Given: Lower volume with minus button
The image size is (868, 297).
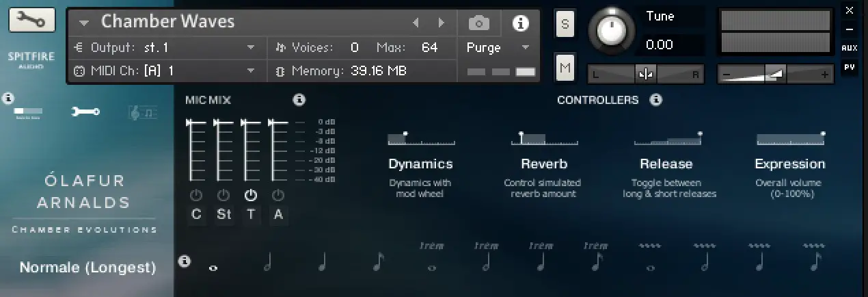Looking at the screenshot, I should click(x=727, y=75).
